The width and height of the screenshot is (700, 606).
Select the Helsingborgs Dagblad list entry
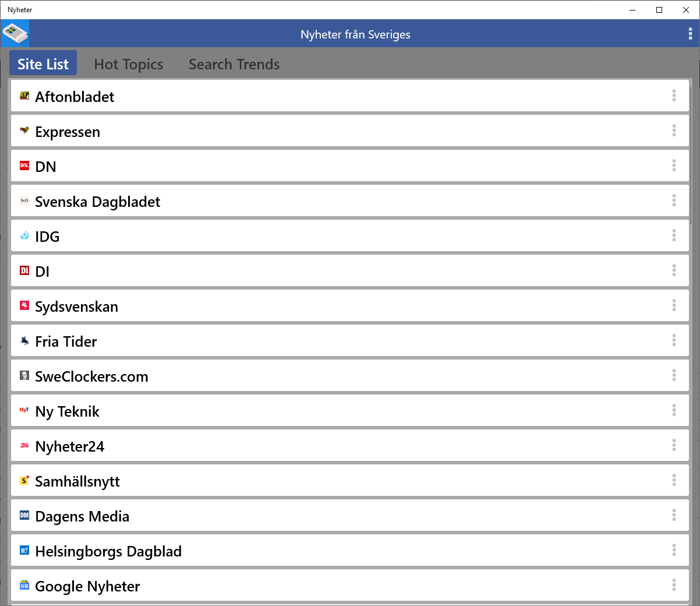(349, 550)
